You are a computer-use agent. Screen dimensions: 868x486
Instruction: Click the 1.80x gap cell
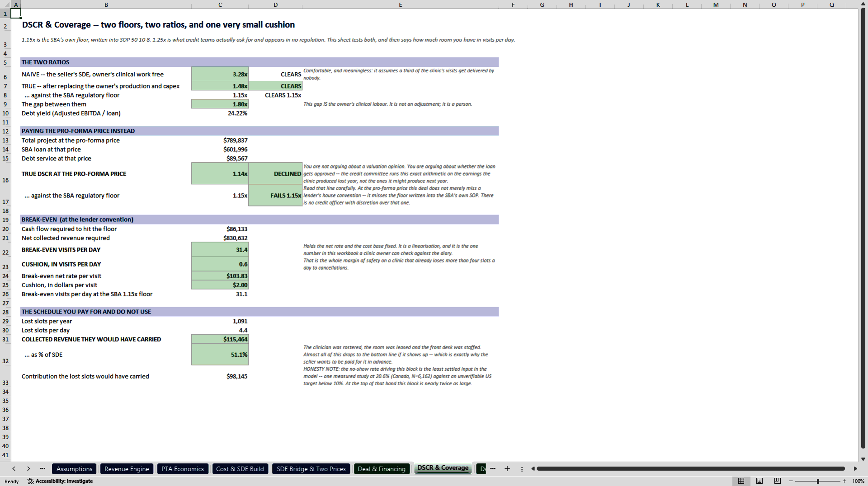point(220,104)
